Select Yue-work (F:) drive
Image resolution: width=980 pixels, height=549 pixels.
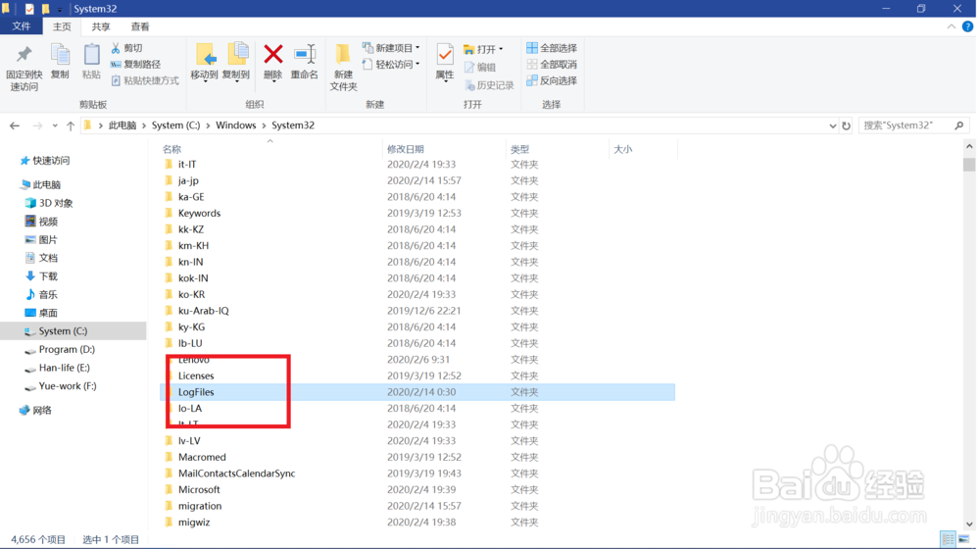(61, 386)
